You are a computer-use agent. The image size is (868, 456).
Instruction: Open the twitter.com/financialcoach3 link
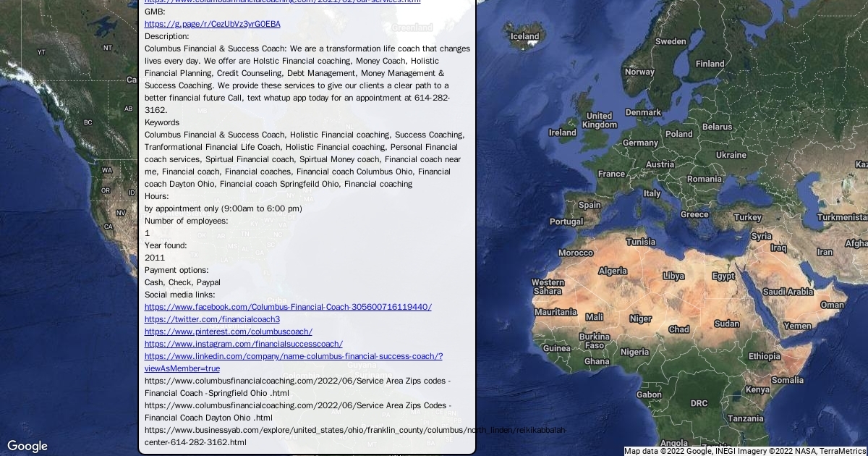click(x=212, y=319)
